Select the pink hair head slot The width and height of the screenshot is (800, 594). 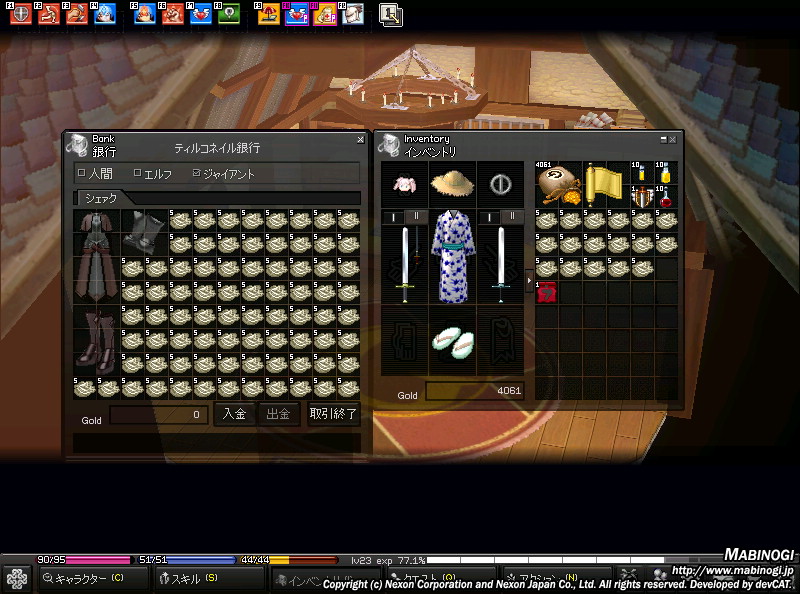[x=405, y=185]
